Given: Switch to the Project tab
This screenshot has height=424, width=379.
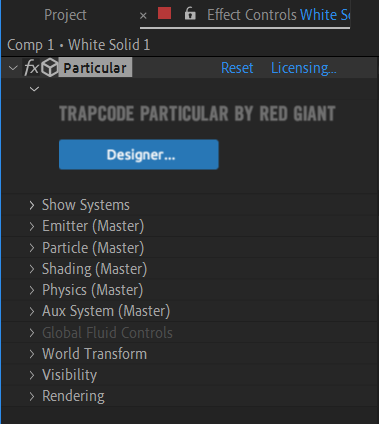Looking at the screenshot, I should pos(65,15).
